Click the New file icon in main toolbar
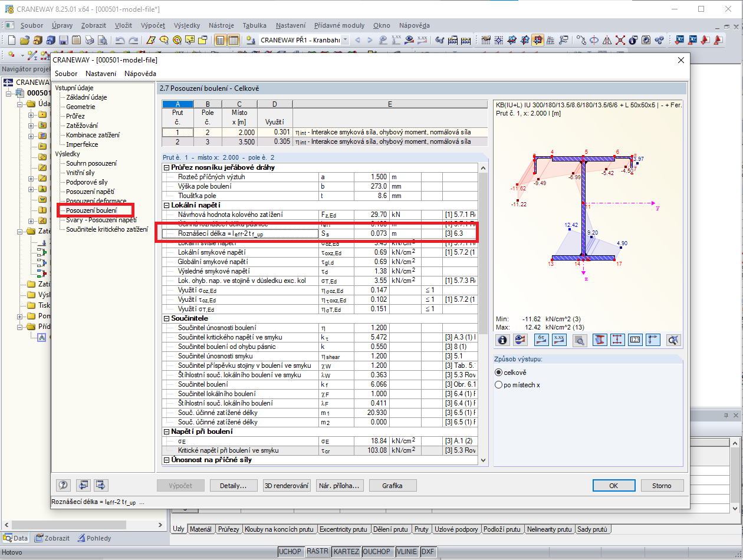 (11, 40)
